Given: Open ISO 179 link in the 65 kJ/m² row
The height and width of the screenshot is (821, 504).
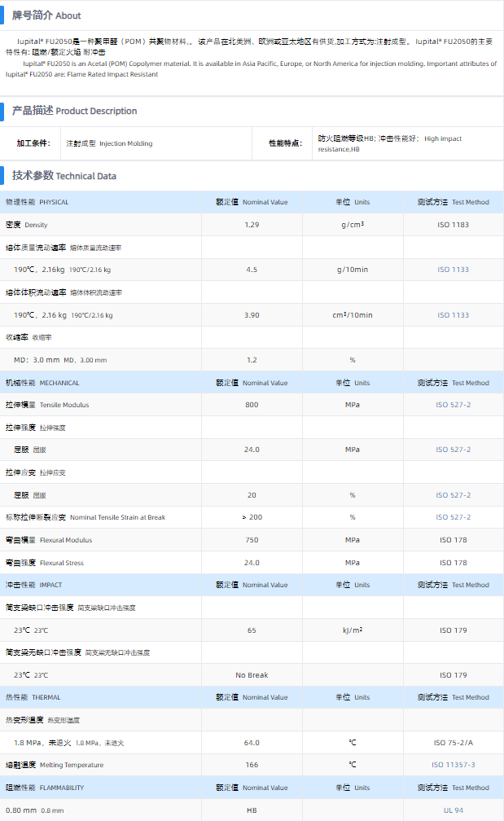Looking at the screenshot, I should click(x=454, y=630).
